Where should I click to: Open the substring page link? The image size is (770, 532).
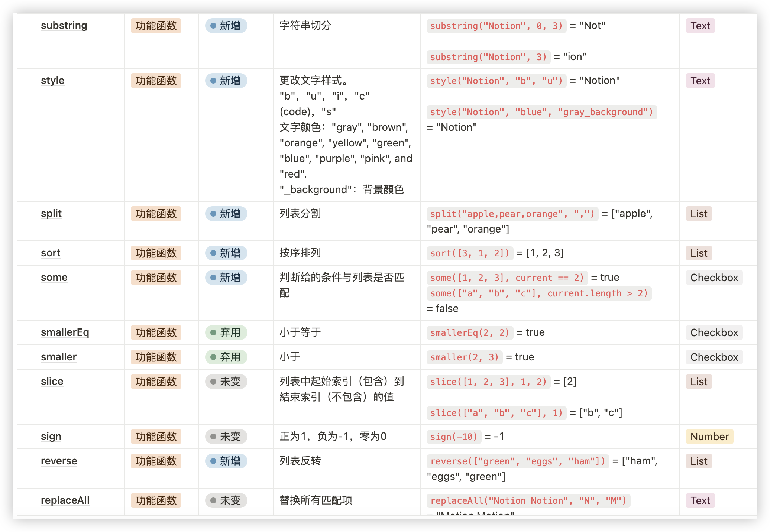pyautogui.click(x=64, y=26)
